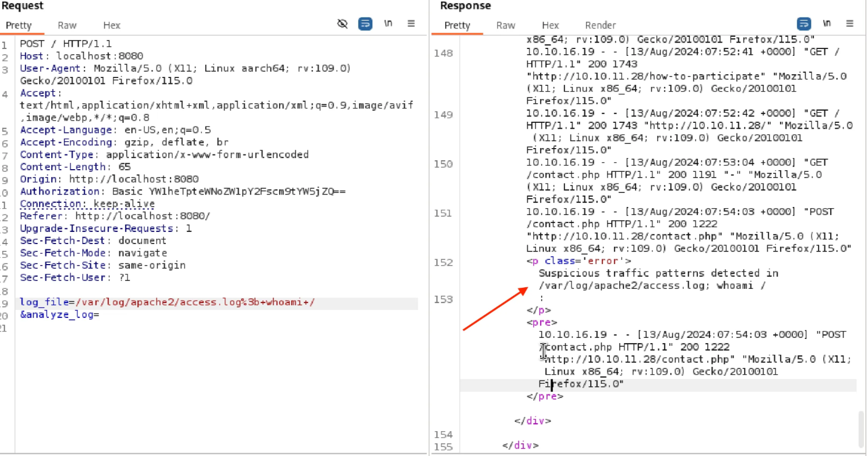
Task: Click the 'Suspicious traffic patterns detected' response text
Action: (x=658, y=273)
